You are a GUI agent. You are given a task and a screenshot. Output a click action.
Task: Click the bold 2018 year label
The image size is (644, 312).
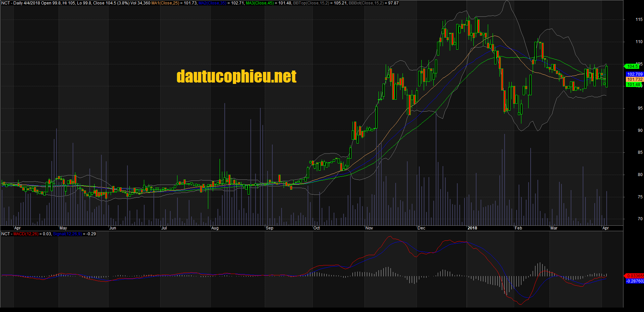[472, 228]
